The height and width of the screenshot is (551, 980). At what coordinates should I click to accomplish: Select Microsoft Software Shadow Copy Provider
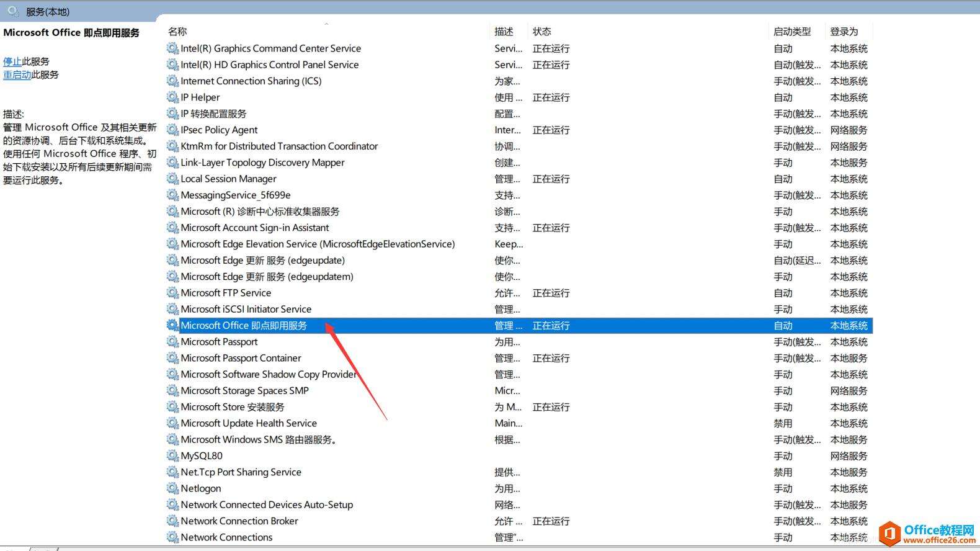[269, 374]
